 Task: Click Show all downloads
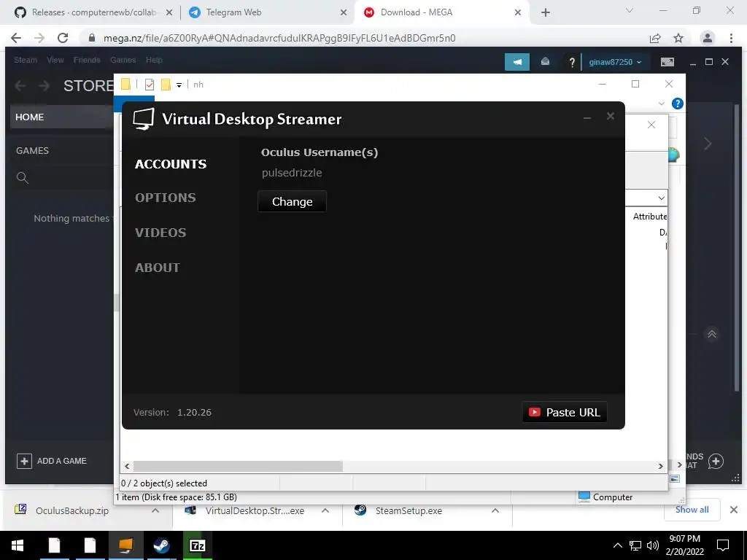(692, 510)
